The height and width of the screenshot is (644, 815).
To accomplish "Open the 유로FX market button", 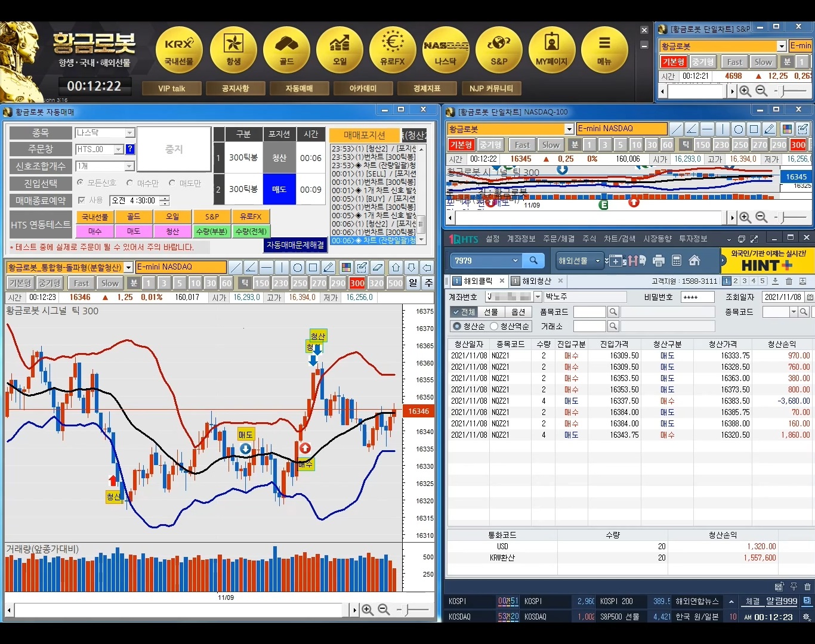I will [393, 50].
